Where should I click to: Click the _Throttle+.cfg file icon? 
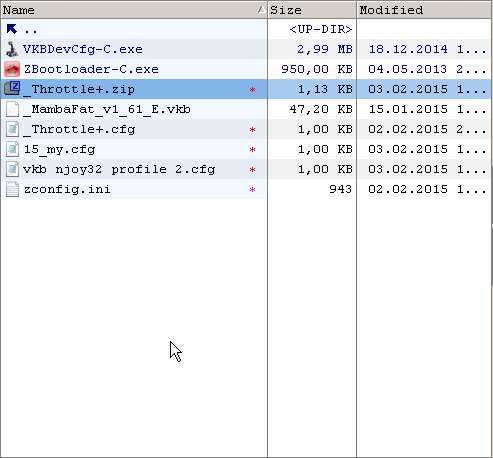12,129
